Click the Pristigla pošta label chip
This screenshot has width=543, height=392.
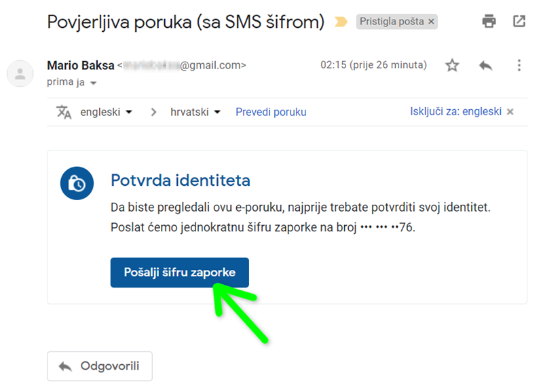(392, 22)
